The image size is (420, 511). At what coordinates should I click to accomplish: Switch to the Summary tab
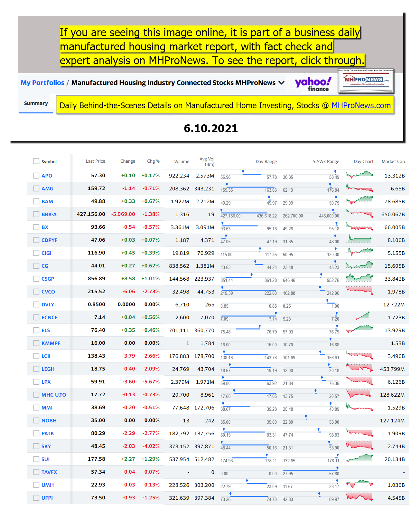[x=36, y=103]
